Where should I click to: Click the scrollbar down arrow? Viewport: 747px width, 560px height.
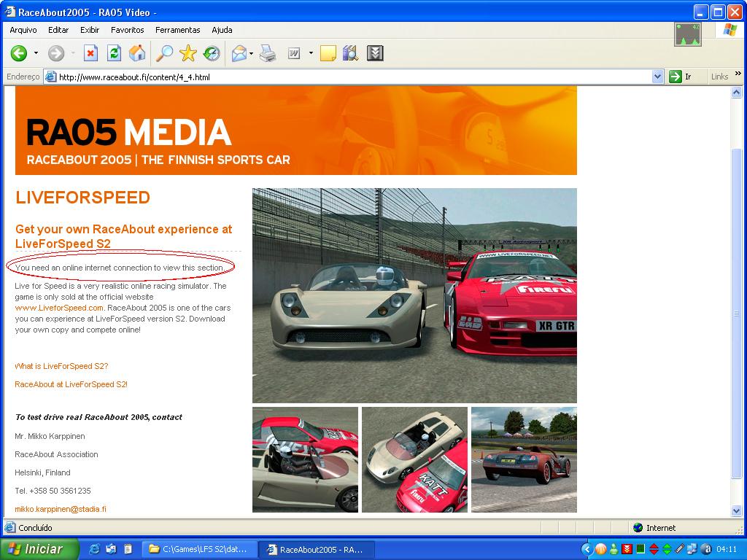point(737,511)
